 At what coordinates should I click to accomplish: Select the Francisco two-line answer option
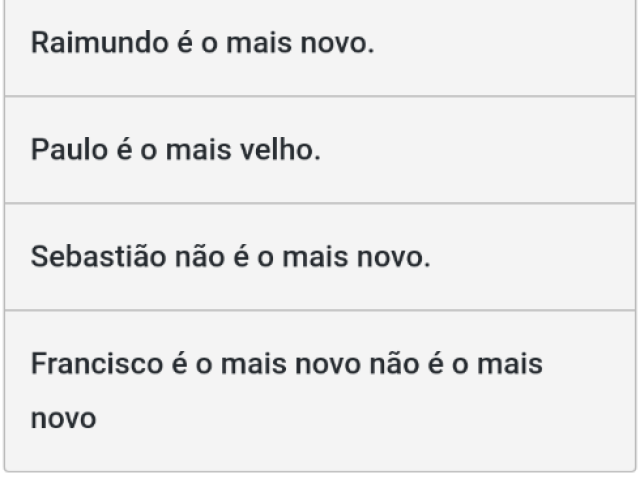pyautogui.click(x=320, y=391)
